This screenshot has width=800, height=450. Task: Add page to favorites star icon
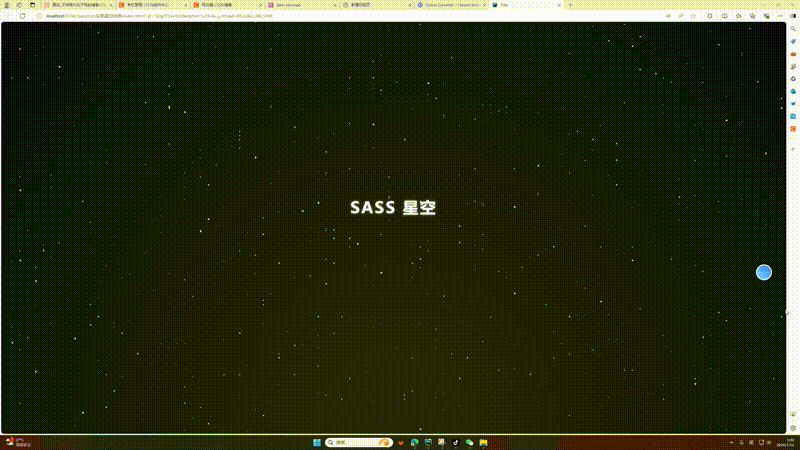tap(693, 16)
